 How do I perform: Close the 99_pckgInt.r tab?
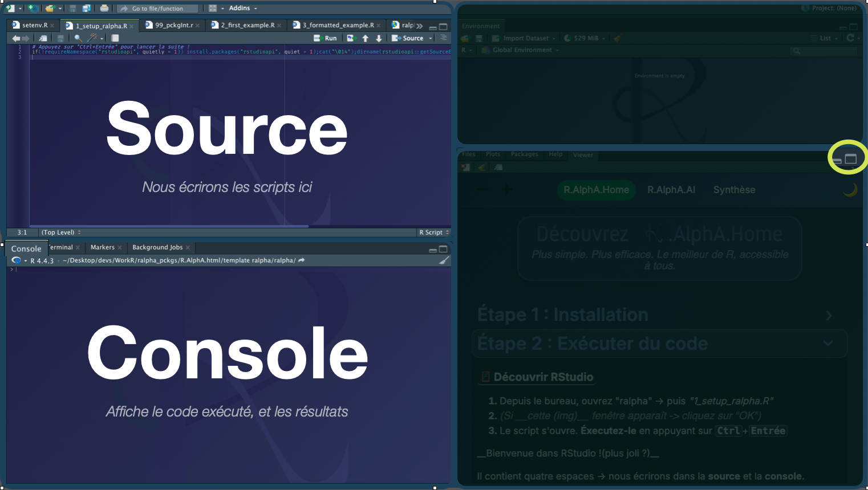click(197, 26)
